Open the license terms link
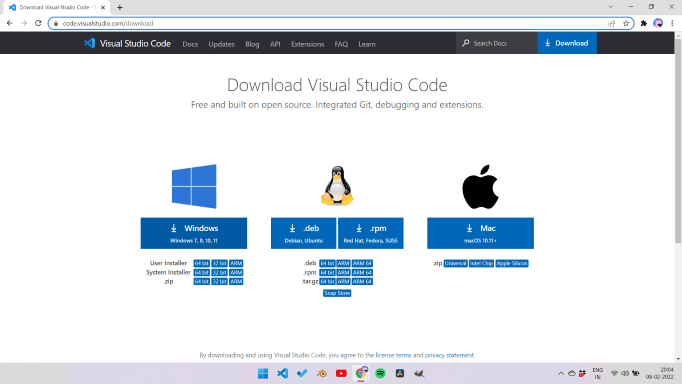Screen dimensions: 682x384 393,355
